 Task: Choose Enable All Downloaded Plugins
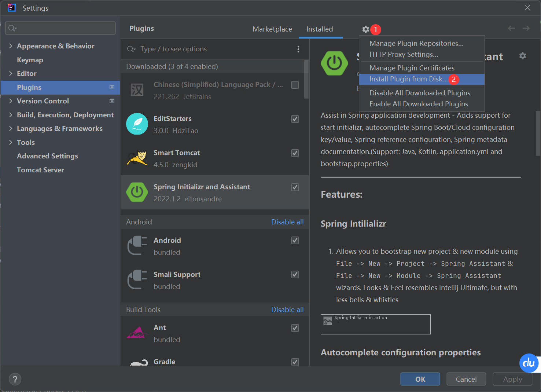422,104
